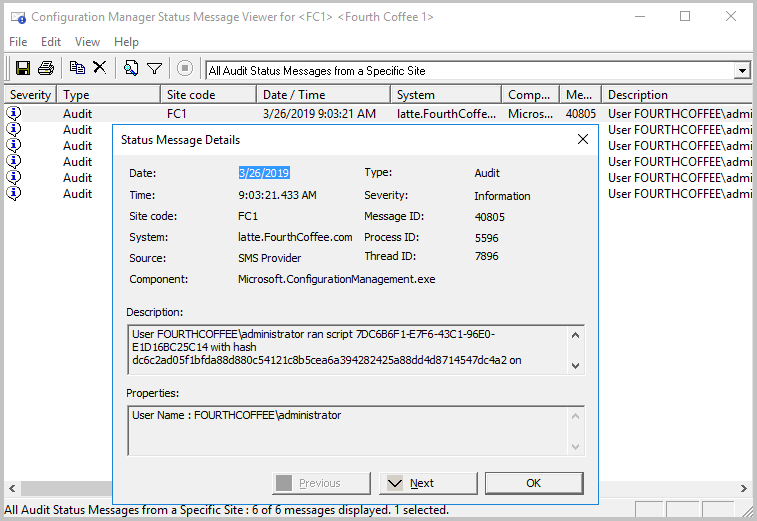This screenshot has width=757, height=521.
Task: Select the first row's 40805 message ID cell
Action: point(581,114)
